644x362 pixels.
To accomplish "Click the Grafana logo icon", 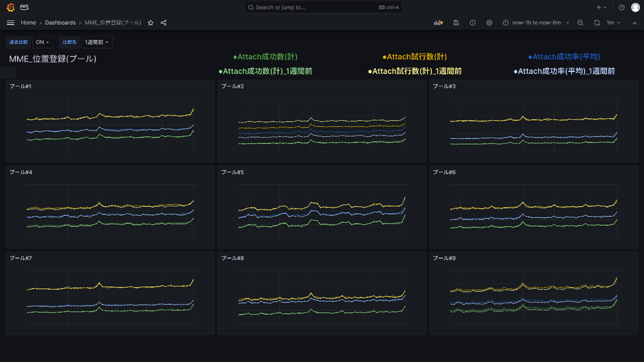I will 11,7.
